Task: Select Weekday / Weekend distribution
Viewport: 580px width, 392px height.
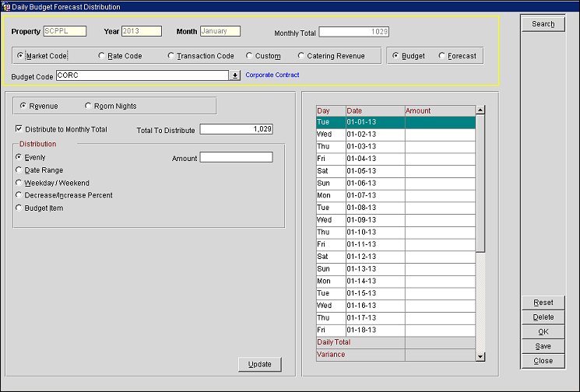Action: coord(19,183)
